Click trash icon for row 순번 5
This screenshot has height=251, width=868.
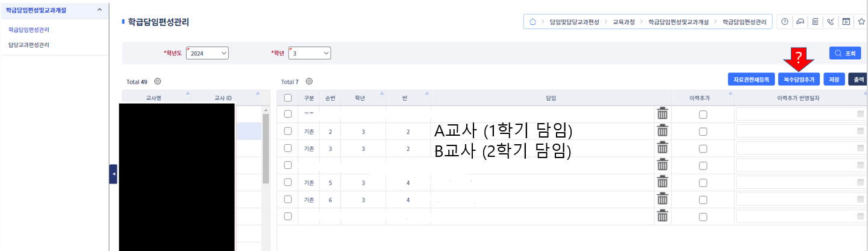coord(663,182)
